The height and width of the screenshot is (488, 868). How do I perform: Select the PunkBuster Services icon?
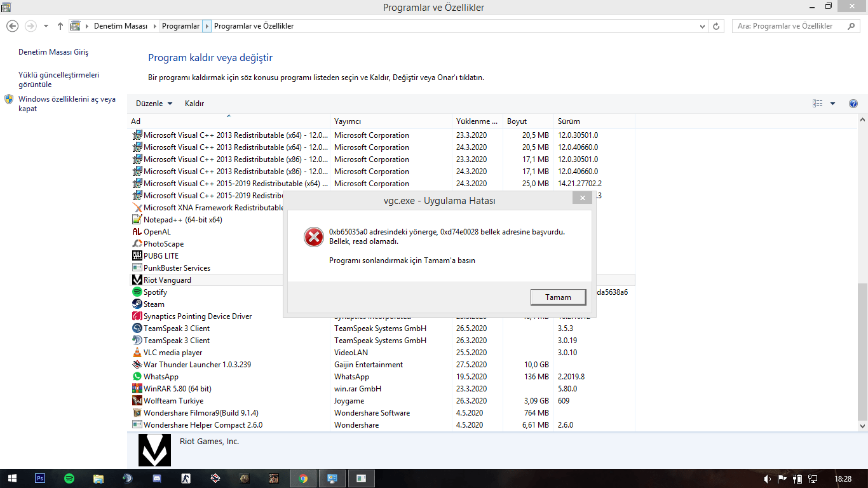tap(137, 268)
